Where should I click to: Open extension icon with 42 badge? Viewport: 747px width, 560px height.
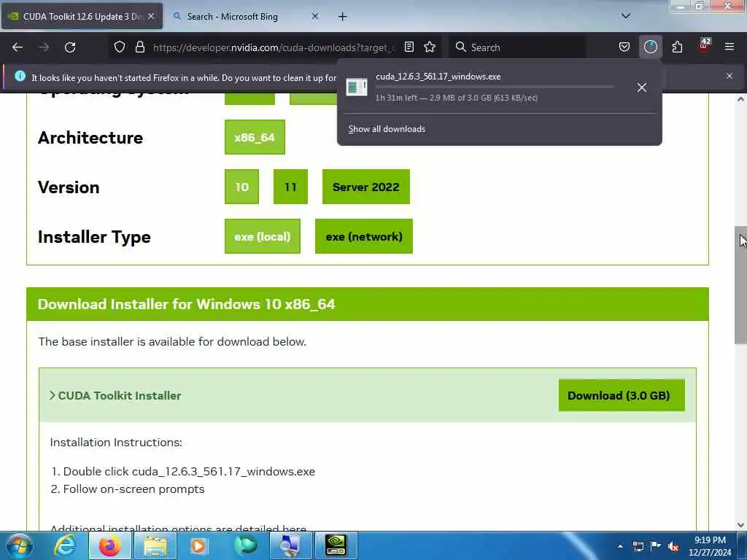[705, 46]
